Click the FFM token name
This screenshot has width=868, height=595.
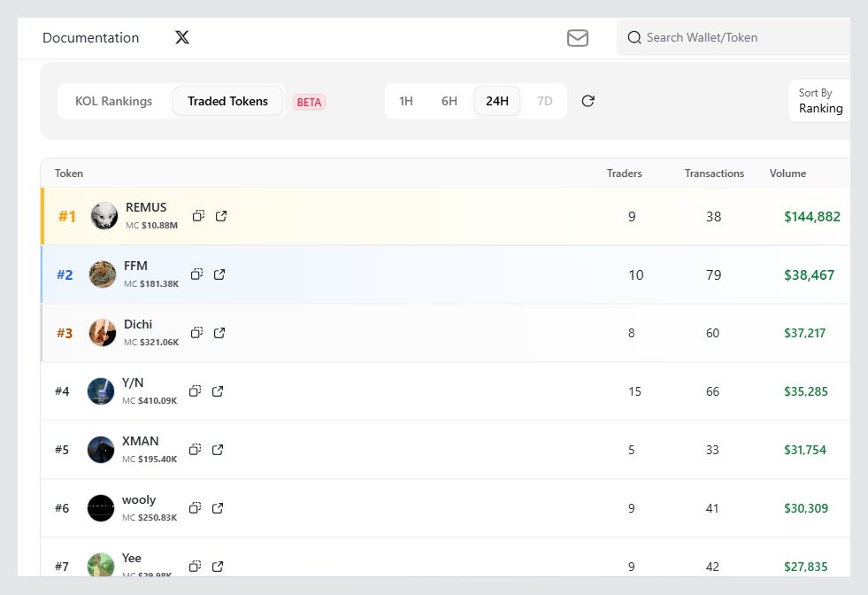[x=135, y=266]
